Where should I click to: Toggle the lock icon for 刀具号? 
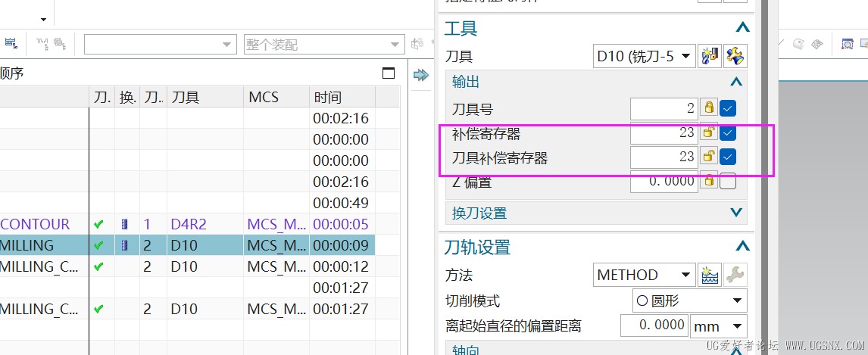pyautogui.click(x=709, y=107)
